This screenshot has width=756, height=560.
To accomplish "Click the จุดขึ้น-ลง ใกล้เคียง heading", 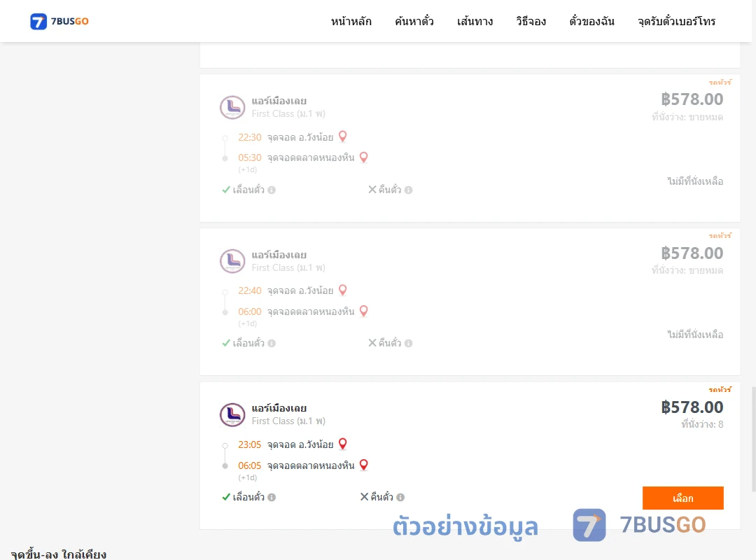I will 58,554.
